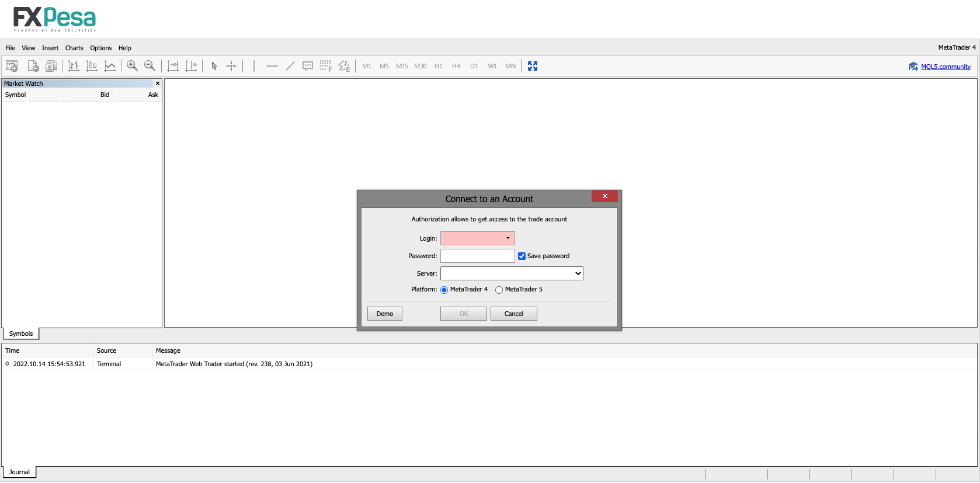The image size is (980, 483).
Task: Open the Server dropdown list
Action: coord(512,273)
